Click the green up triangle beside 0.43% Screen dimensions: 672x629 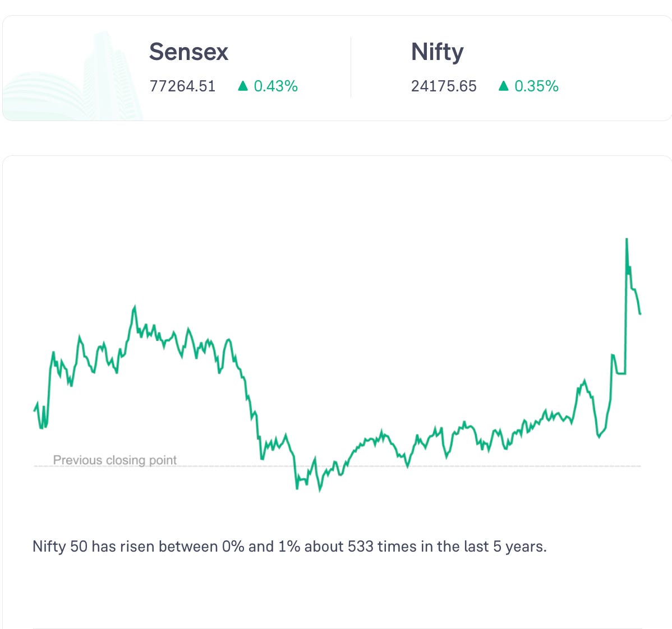tap(243, 86)
